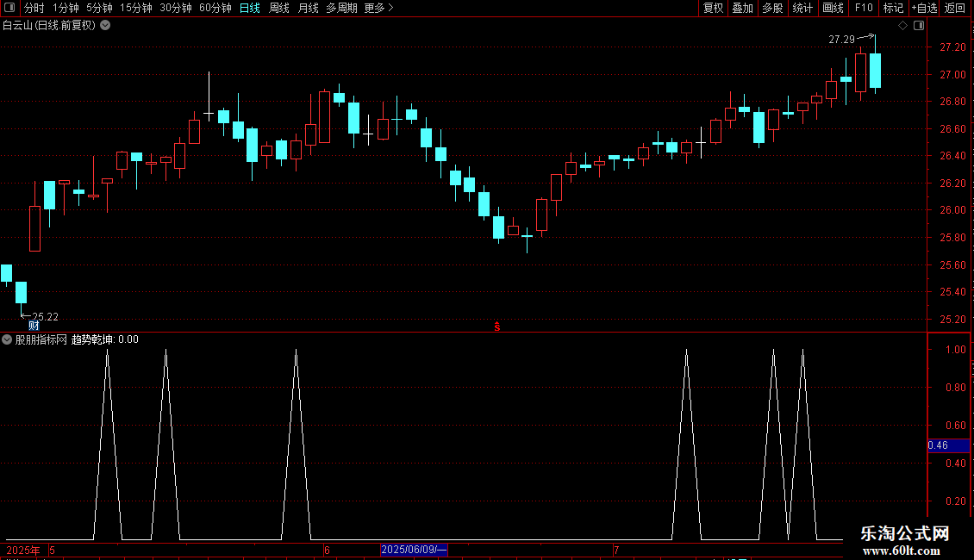
Task: Click the month 6 marker on time axis
Action: [327, 550]
